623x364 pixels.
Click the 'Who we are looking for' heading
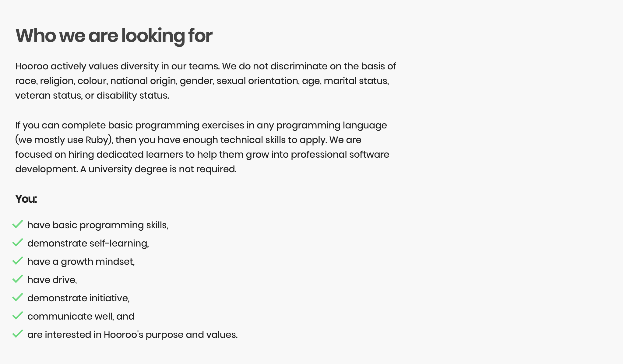(x=114, y=36)
